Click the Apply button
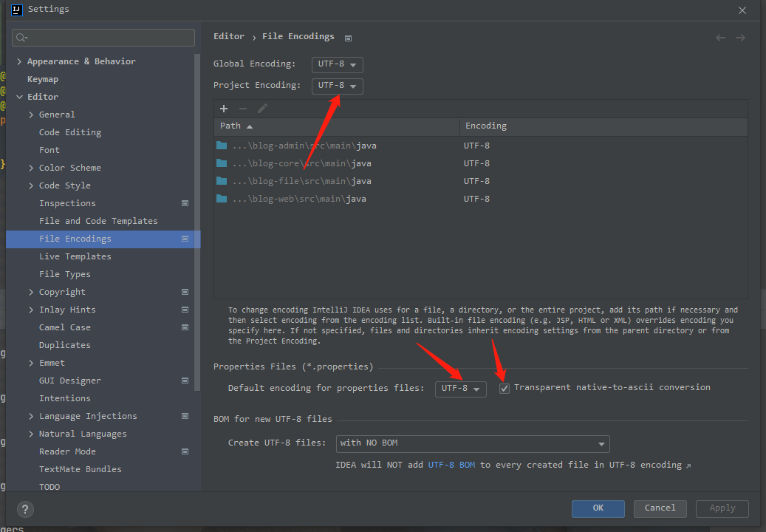Screen dimensions: 766x532 point(722,508)
